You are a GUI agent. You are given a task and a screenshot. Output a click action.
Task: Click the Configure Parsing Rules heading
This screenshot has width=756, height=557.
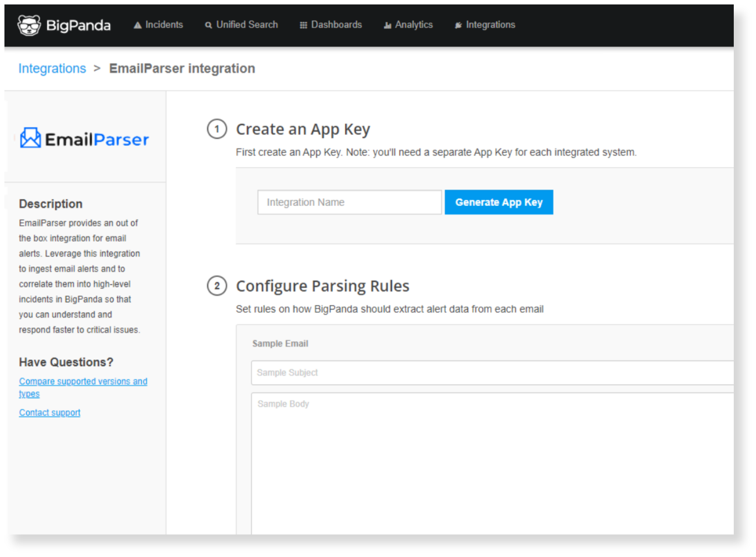coord(322,286)
